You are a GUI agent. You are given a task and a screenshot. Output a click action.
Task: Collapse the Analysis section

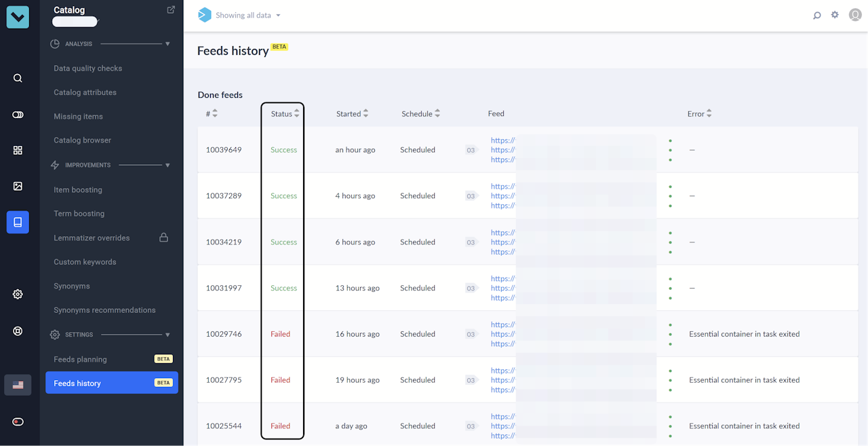click(167, 44)
